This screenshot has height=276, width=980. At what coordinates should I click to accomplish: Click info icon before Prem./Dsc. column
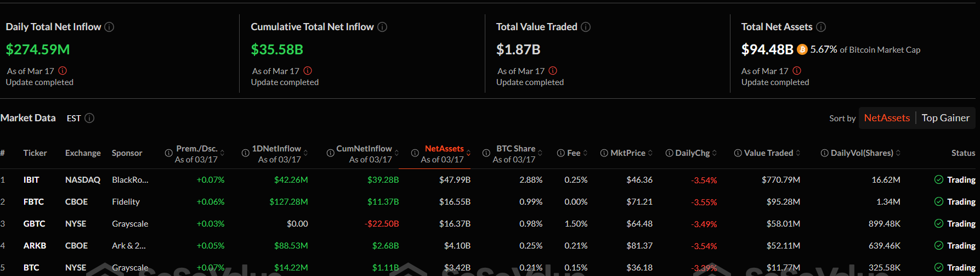[169, 153]
